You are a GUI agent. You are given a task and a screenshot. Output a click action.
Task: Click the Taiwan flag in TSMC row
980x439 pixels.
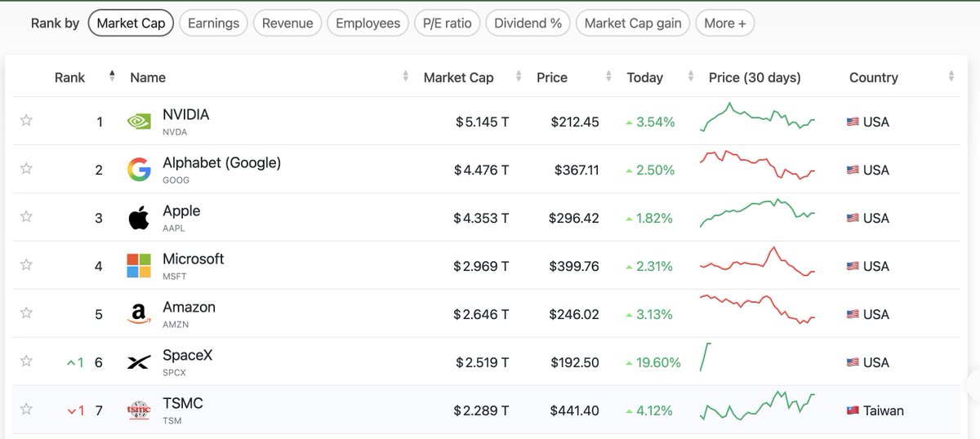pyautogui.click(x=853, y=411)
